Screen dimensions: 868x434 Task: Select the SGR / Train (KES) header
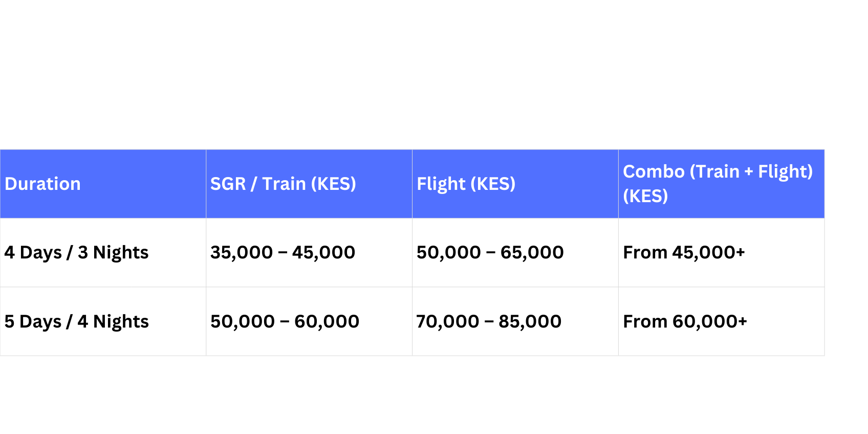click(283, 184)
